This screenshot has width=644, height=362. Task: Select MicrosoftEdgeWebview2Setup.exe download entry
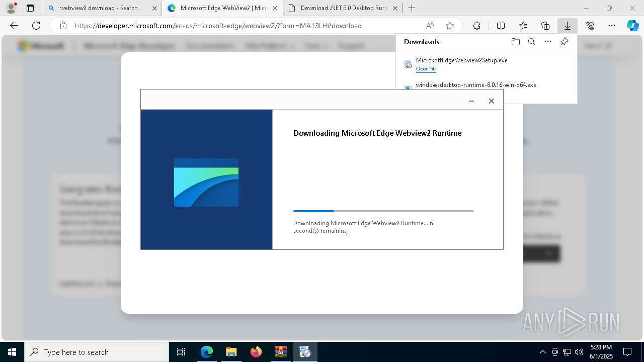point(486,64)
